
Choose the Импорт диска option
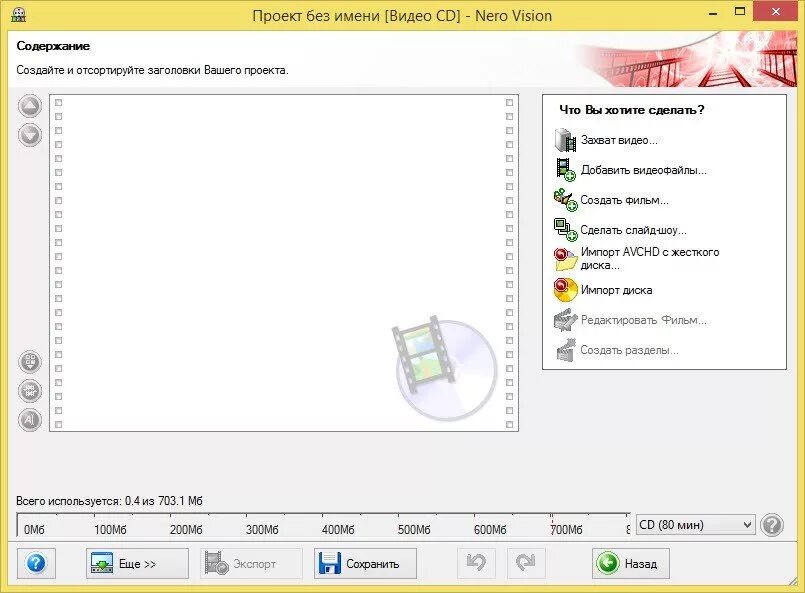(616, 290)
